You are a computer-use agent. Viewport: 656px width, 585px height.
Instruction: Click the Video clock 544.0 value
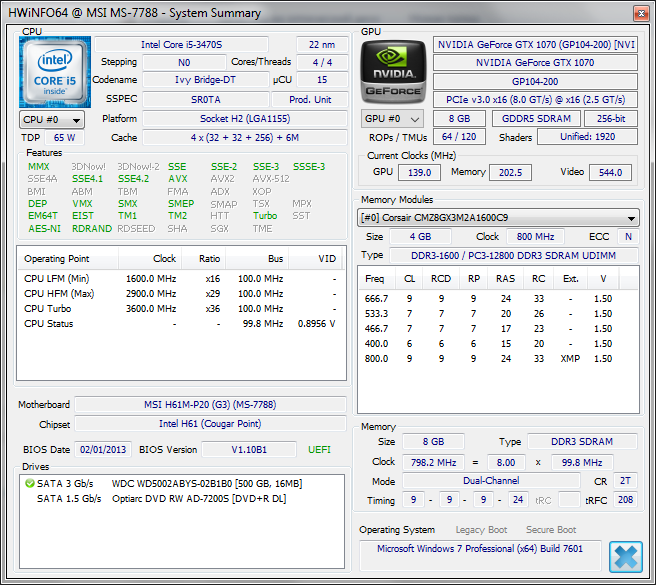pyautogui.click(x=610, y=172)
